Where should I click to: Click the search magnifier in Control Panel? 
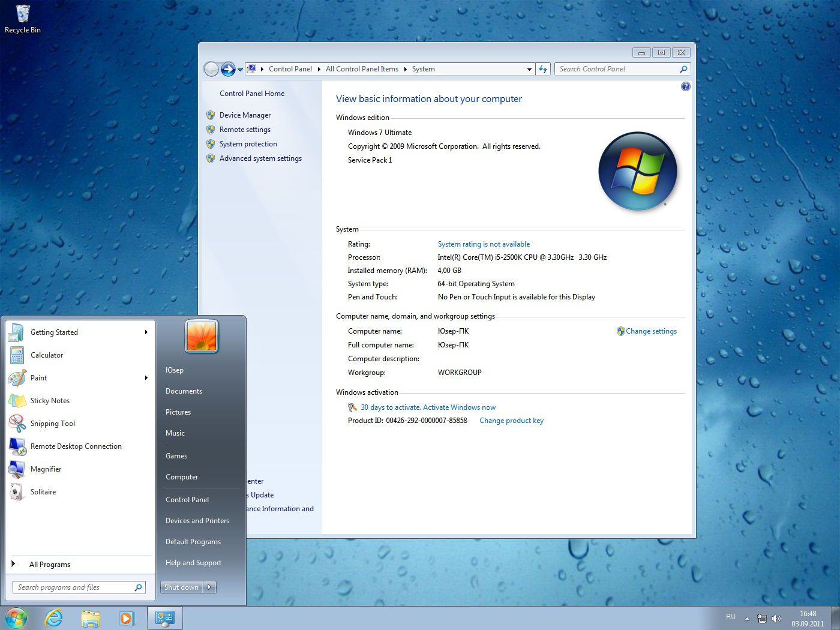pos(683,69)
